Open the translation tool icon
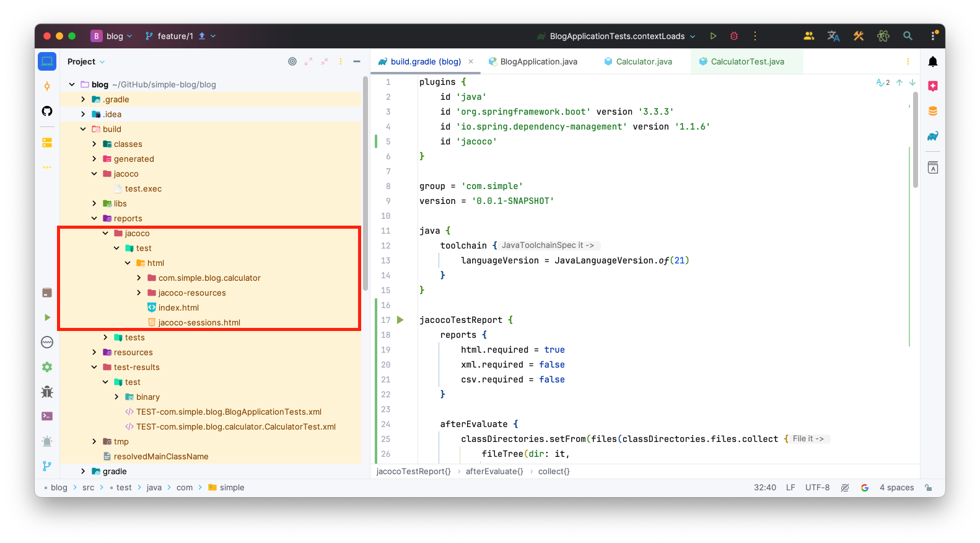 point(834,36)
